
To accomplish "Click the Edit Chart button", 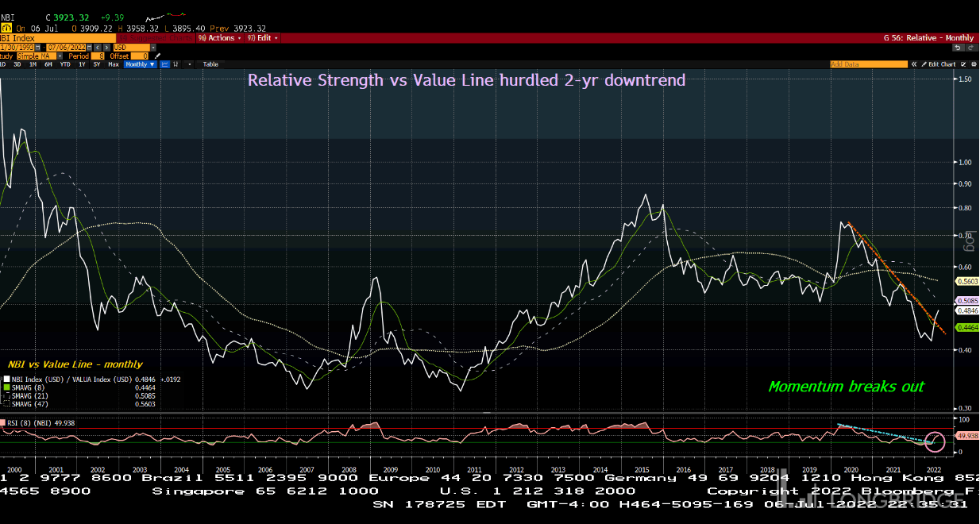I will pyautogui.click(x=942, y=64).
